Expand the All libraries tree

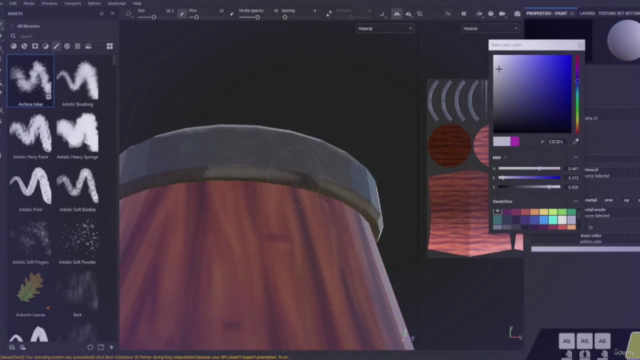pyautogui.click(x=12, y=26)
